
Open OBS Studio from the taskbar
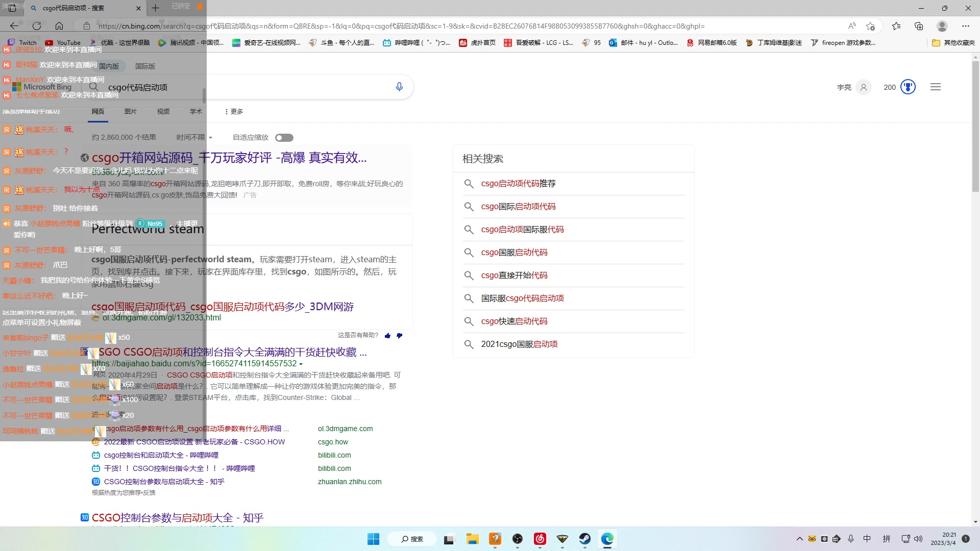tap(518, 539)
